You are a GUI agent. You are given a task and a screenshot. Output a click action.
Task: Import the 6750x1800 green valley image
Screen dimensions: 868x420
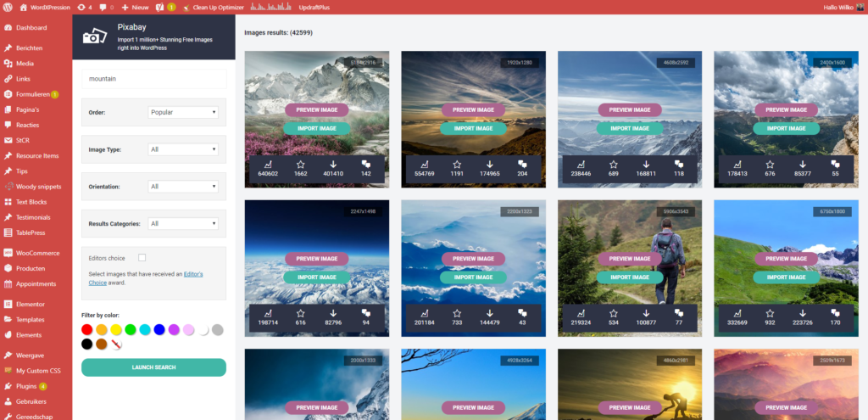point(786,277)
